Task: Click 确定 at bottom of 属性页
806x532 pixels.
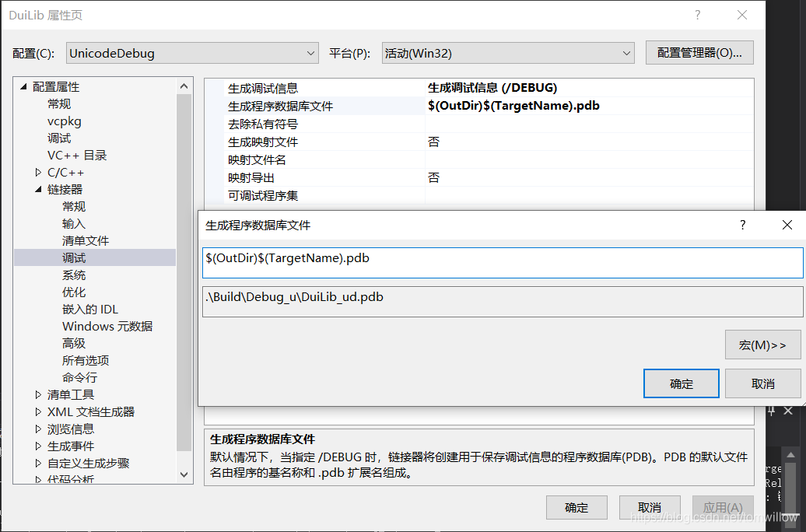Action: (576, 508)
